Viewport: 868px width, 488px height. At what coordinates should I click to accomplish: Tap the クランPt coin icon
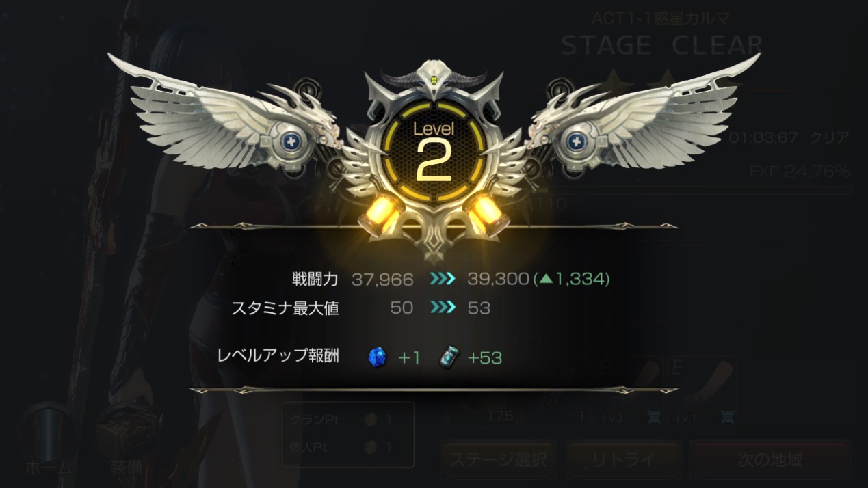[369, 420]
